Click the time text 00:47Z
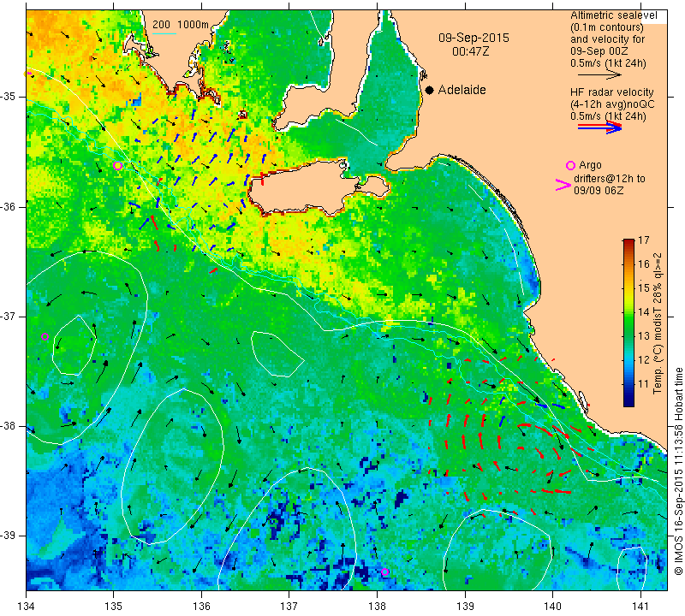Screen dimensions: 685x616 tap(470, 51)
